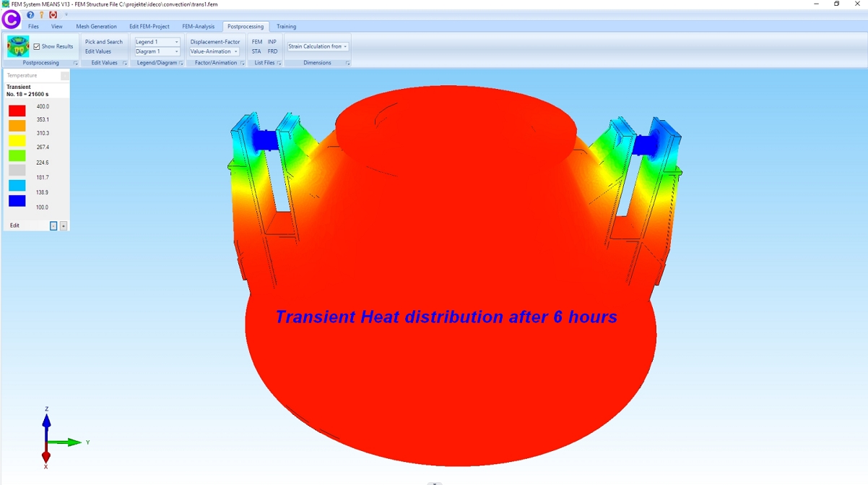Toggle the Show Results checkbox
Viewport: 868px width, 485px height.
coord(37,46)
